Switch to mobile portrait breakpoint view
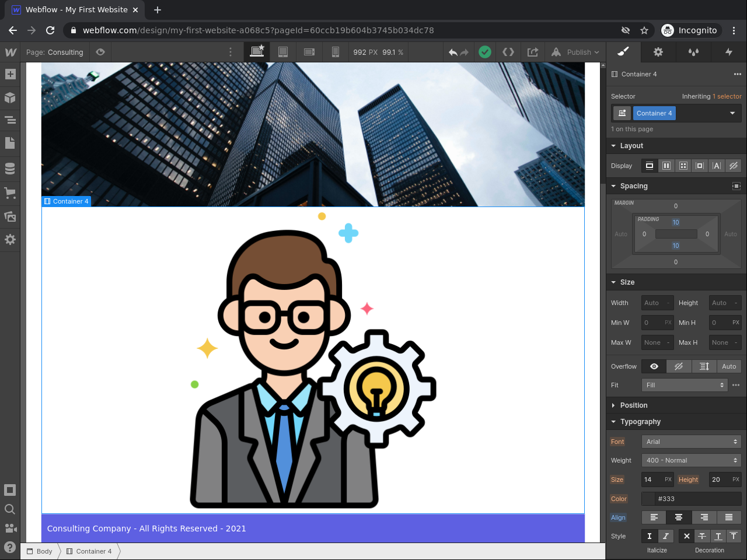This screenshot has width=747, height=560. pyautogui.click(x=336, y=52)
